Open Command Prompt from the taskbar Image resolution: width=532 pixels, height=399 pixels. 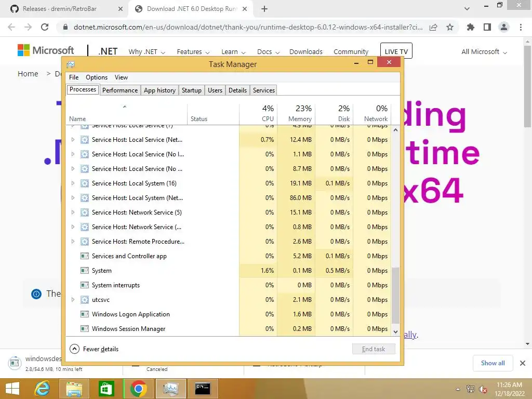(203, 389)
